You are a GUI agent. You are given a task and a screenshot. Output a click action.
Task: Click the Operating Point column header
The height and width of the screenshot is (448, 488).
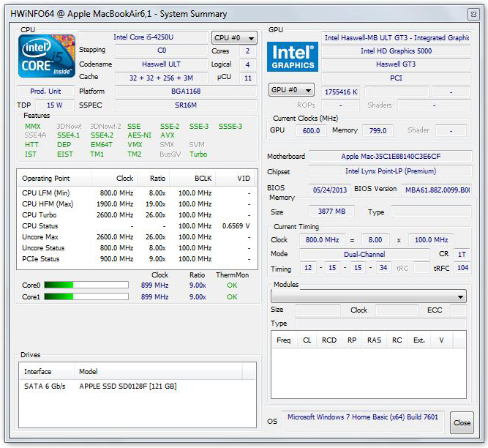[54, 179]
